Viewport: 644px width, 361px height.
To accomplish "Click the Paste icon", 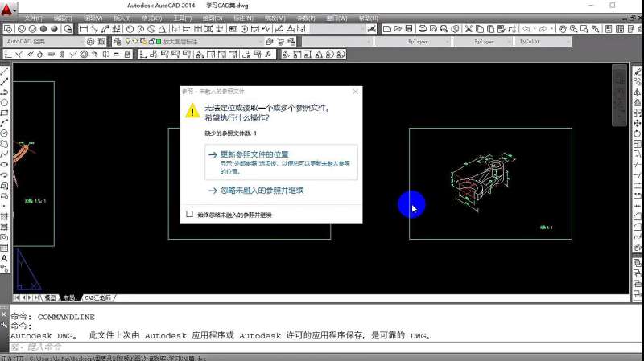I will [490, 29].
